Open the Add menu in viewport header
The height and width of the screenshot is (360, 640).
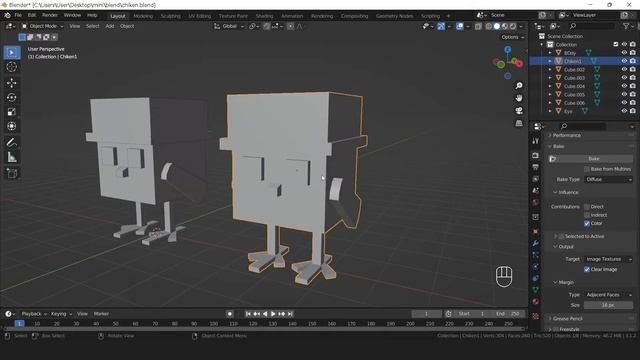pyautogui.click(x=110, y=26)
